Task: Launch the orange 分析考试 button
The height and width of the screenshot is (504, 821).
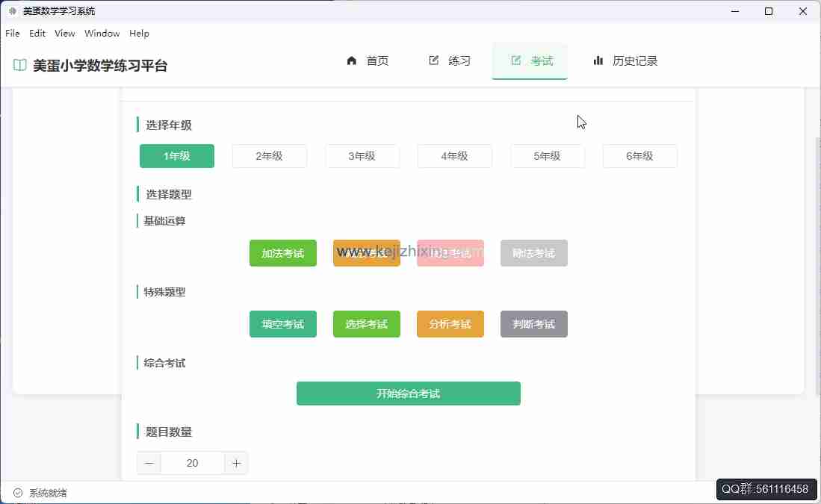Action: pos(450,324)
